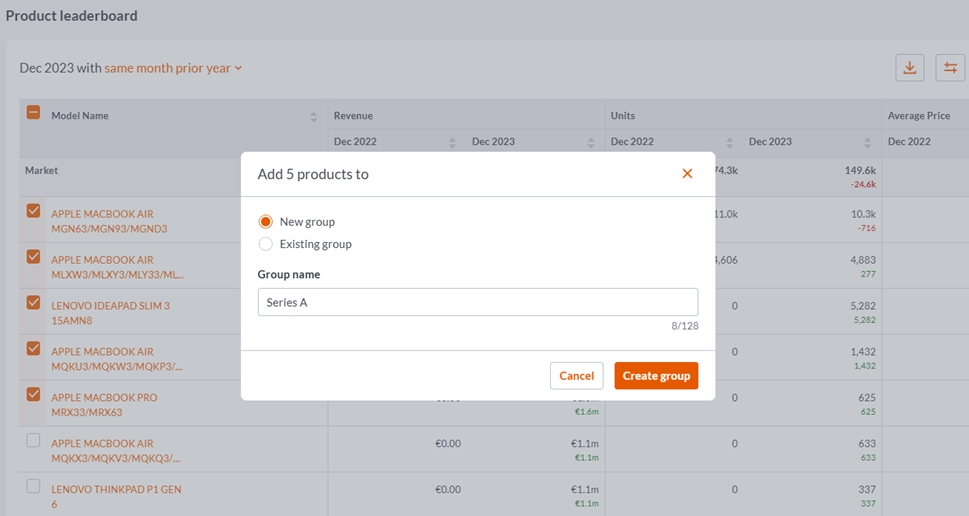Click the Average Price column header
Screen dimensions: 969x516
919,116
